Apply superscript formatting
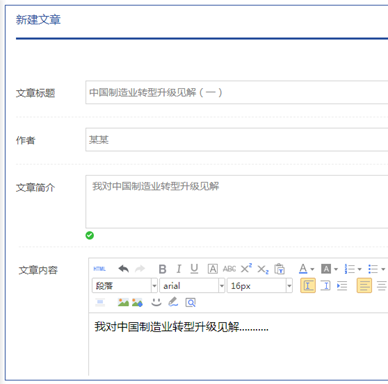This screenshot has height=384, width=388. point(246,268)
